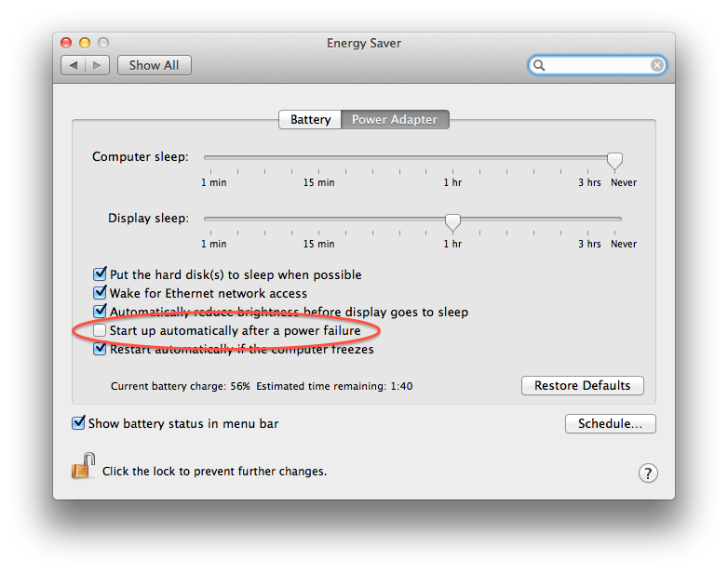Click the Computer sleep slider thumb
The height and width of the screenshot is (573, 728).
(614, 161)
